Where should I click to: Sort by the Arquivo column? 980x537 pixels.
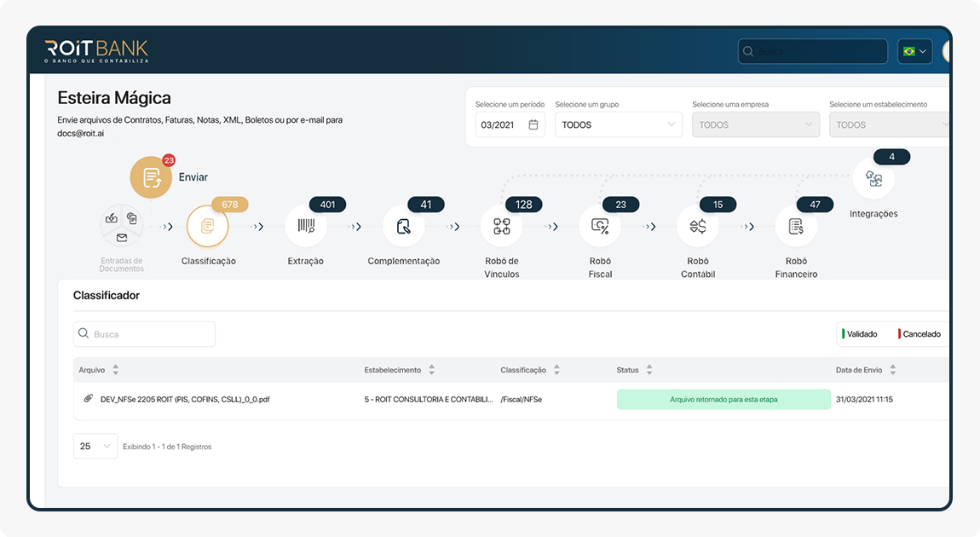[x=116, y=370]
